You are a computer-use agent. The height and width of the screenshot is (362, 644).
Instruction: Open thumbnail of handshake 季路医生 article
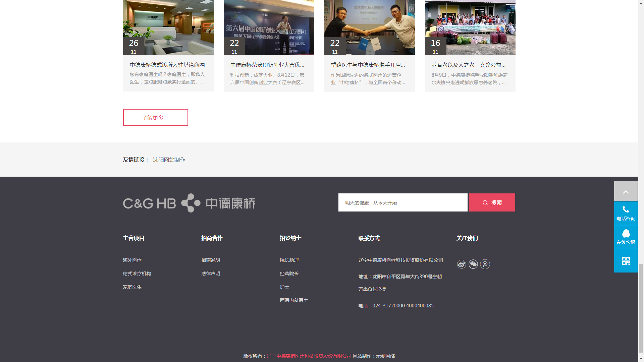point(370,27)
